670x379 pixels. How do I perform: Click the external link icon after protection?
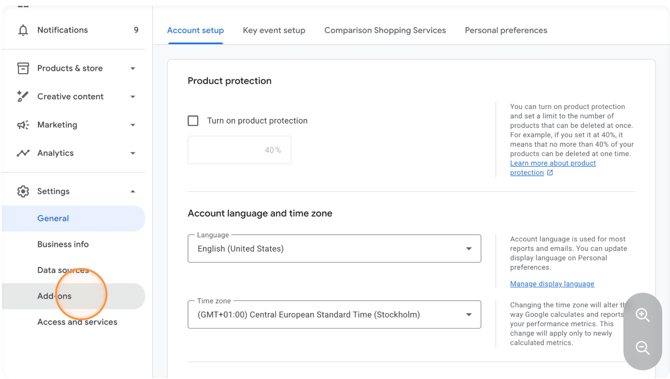click(x=550, y=173)
